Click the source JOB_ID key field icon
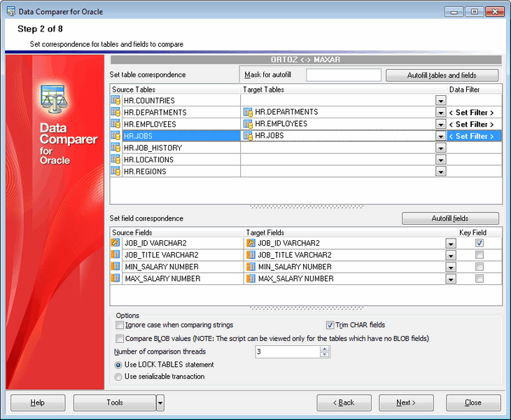This screenshot has width=511, height=420. point(115,242)
